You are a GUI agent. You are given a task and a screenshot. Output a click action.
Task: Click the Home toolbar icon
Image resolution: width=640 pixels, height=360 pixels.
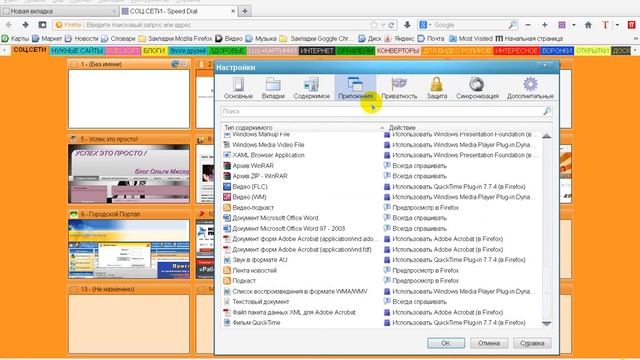(588, 25)
